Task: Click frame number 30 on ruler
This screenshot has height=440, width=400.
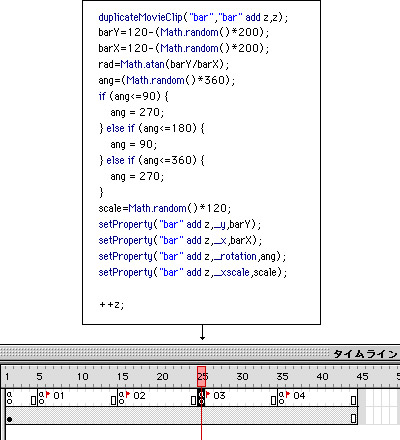Action: click(x=242, y=377)
